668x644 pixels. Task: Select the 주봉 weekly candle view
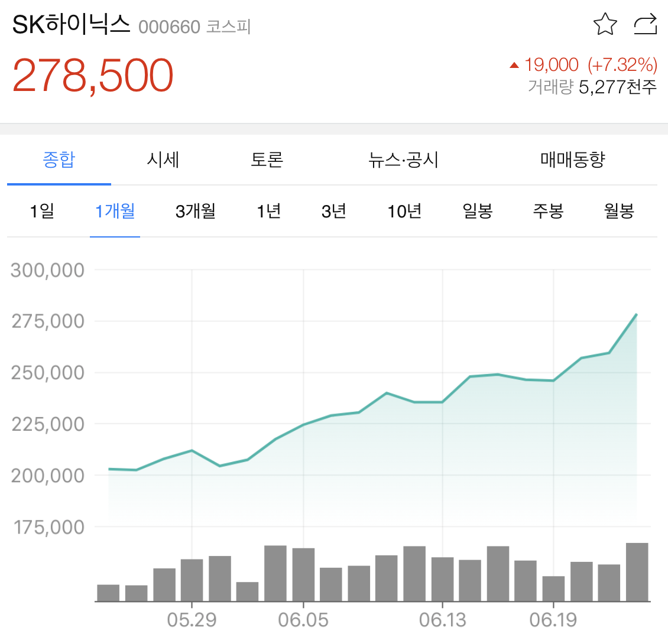coord(548,212)
